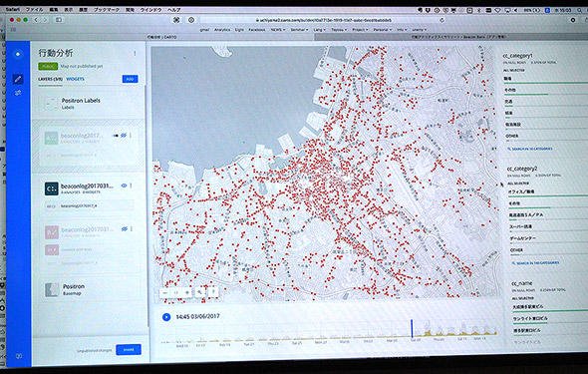This screenshot has height=374, width=588.
Task: Click the second Safari extension icon near address bar
Action: [x=191, y=20]
